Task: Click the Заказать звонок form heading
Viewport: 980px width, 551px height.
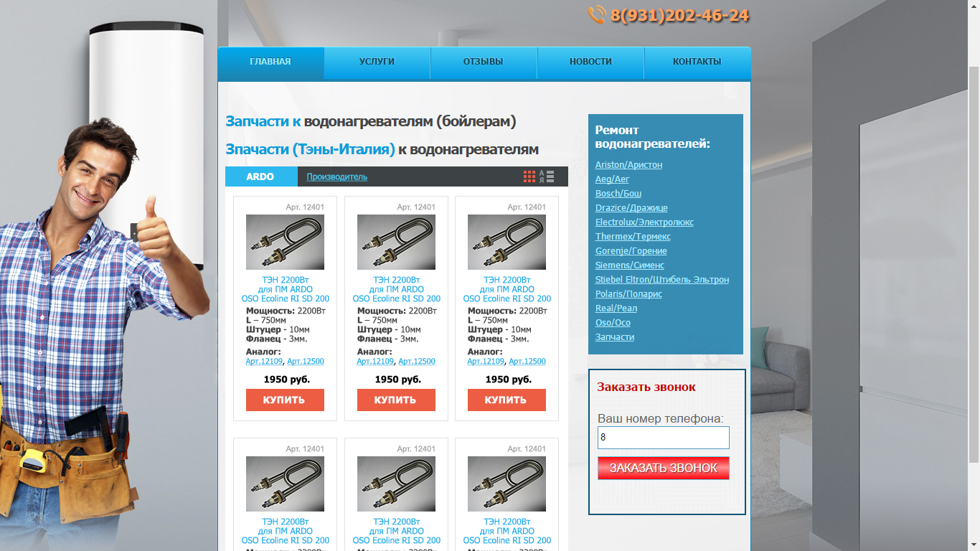Action: 646,387
